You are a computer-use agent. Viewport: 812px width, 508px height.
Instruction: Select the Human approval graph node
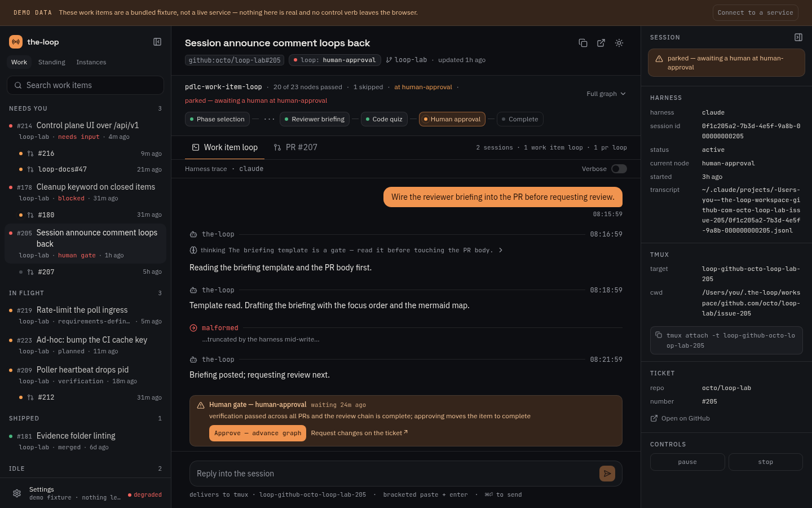click(x=452, y=119)
